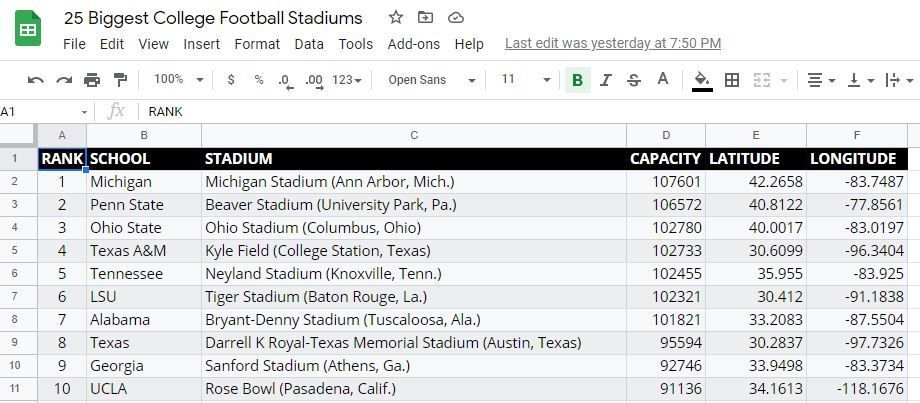The width and height of the screenshot is (920, 403).
Task: Click the Print icon
Action: point(92,80)
